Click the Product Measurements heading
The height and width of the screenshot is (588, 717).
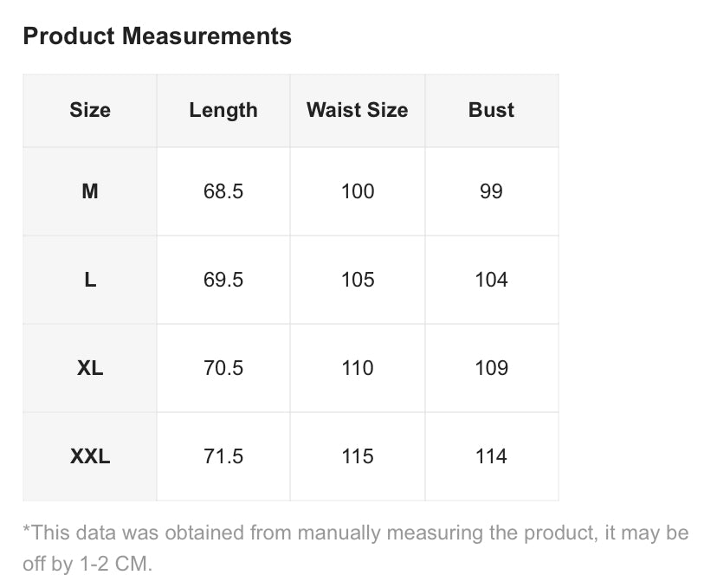pos(157,36)
